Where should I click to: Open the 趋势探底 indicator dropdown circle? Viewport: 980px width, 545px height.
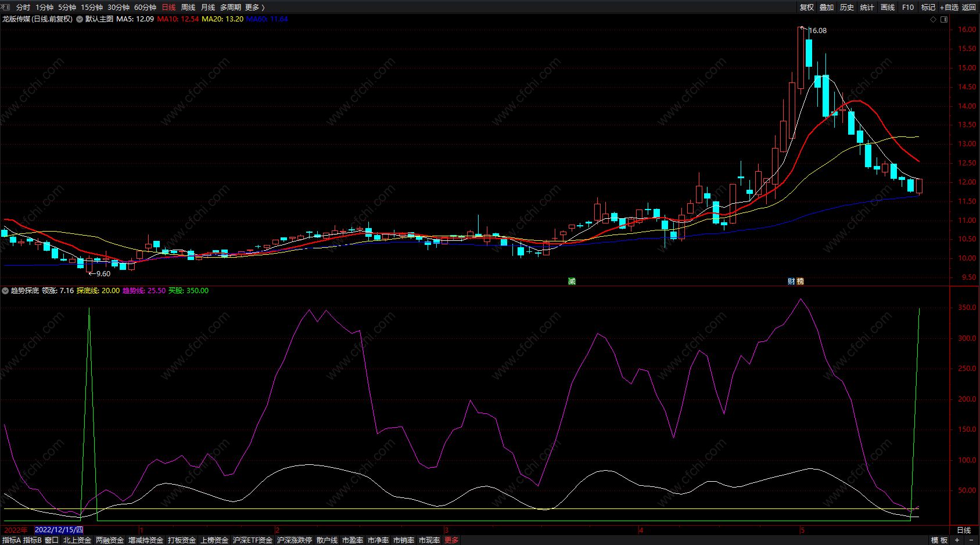[x=5, y=291]
